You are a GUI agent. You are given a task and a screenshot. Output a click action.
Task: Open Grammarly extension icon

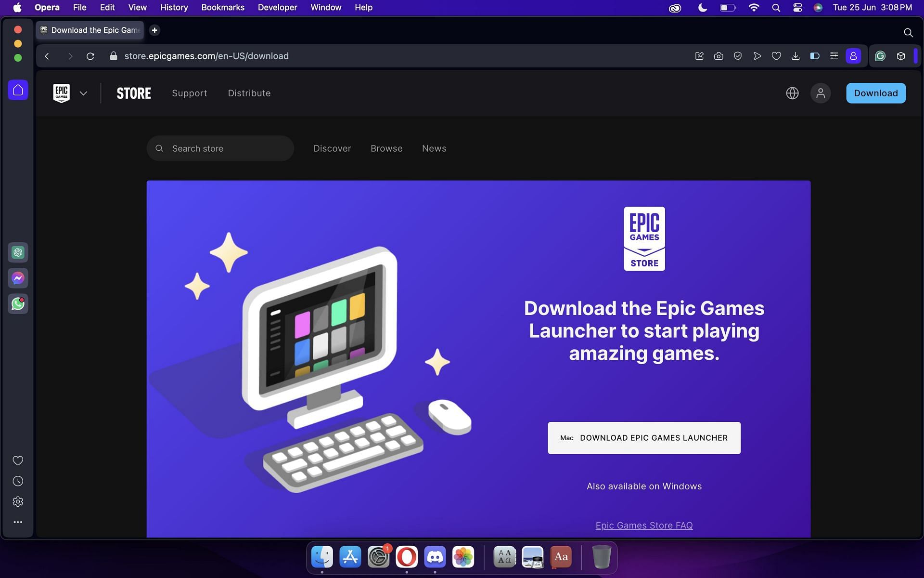(x=880, y=56)
